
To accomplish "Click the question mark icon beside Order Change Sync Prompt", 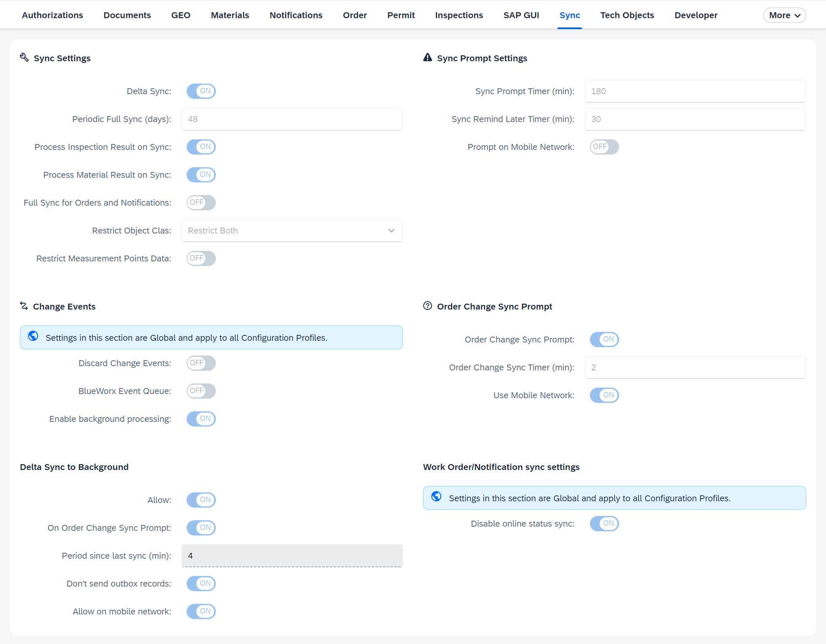I will click(427, 306).
